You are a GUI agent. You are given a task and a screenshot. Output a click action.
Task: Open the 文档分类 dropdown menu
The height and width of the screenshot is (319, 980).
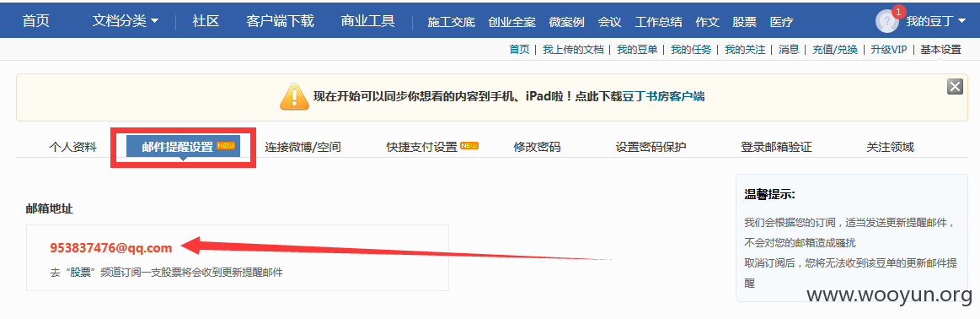125,20
